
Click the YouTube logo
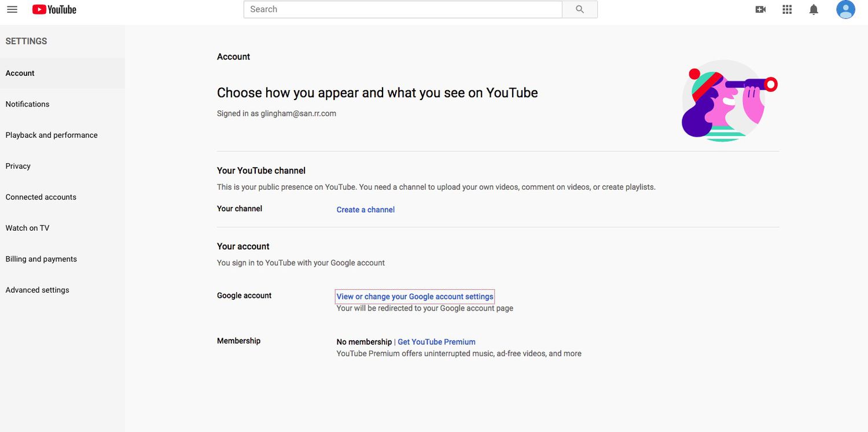click(54, 10)
